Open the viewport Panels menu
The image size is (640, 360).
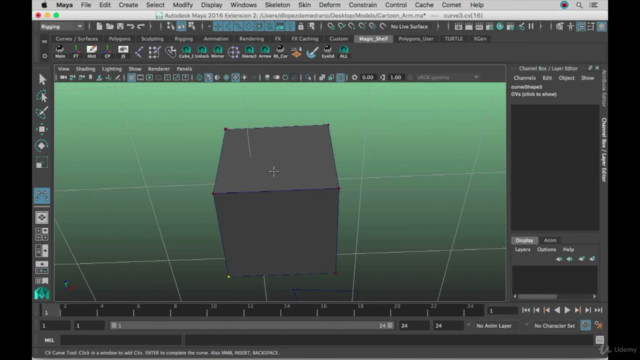(x=184, y=69)
